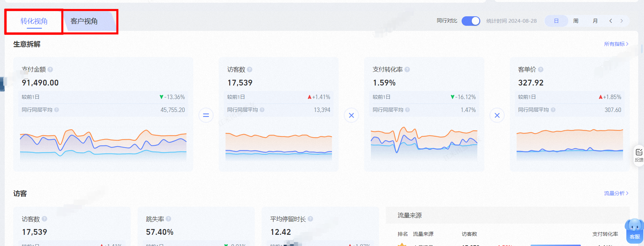This screenshot has width=644, height=246.
Task: Select the 日 time granularity
Action: pos(556,21)
